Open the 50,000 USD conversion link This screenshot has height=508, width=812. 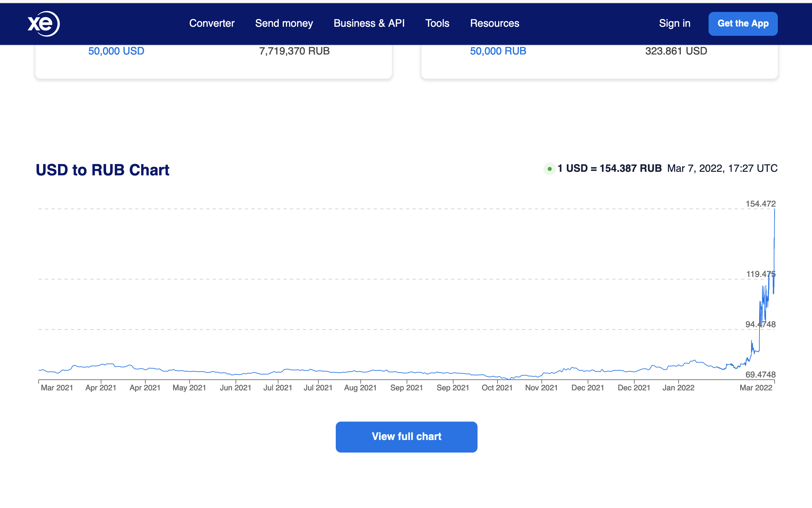(116, 51)
